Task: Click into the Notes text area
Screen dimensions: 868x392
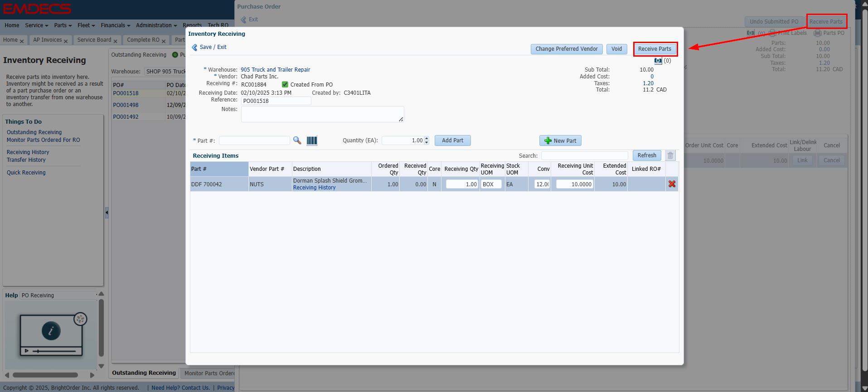Action: (322, 114)
